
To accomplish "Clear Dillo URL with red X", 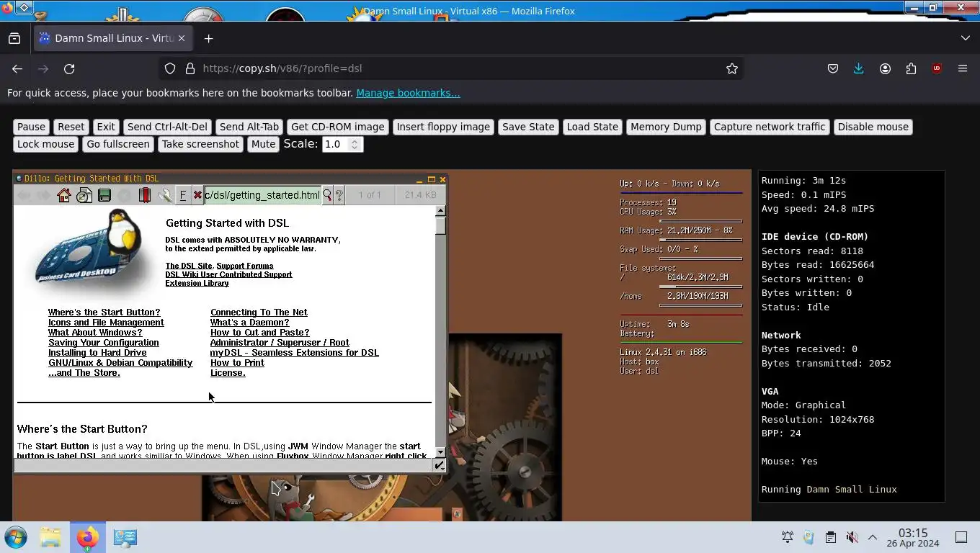I will coord(197,195).
